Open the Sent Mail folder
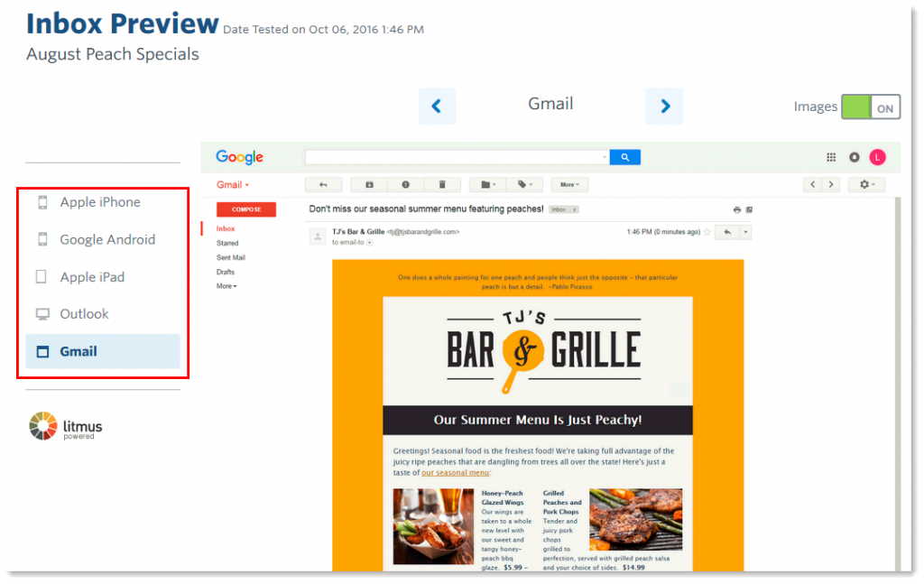The width and height of the screenshot is (924, 584). 230,257
